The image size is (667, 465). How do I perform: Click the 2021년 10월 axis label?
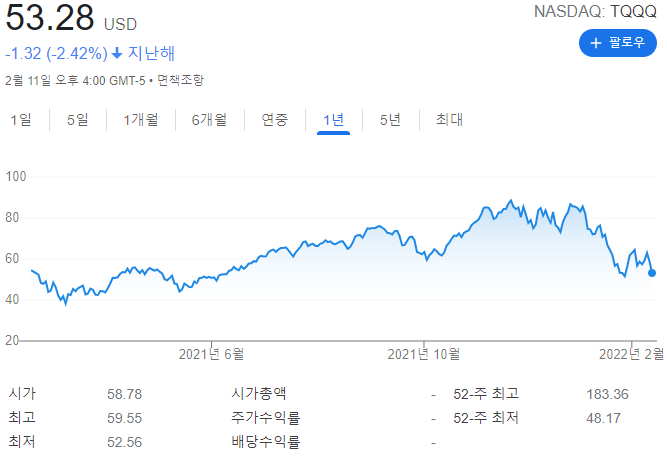coord(423,353)
